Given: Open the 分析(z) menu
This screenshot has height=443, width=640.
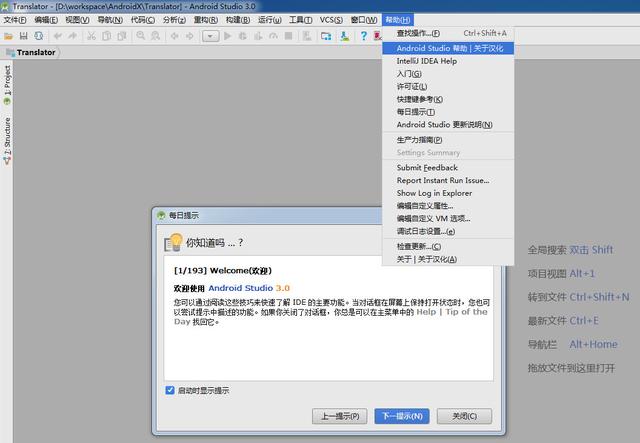Looking at the screenshot, I should pos(174,20).
